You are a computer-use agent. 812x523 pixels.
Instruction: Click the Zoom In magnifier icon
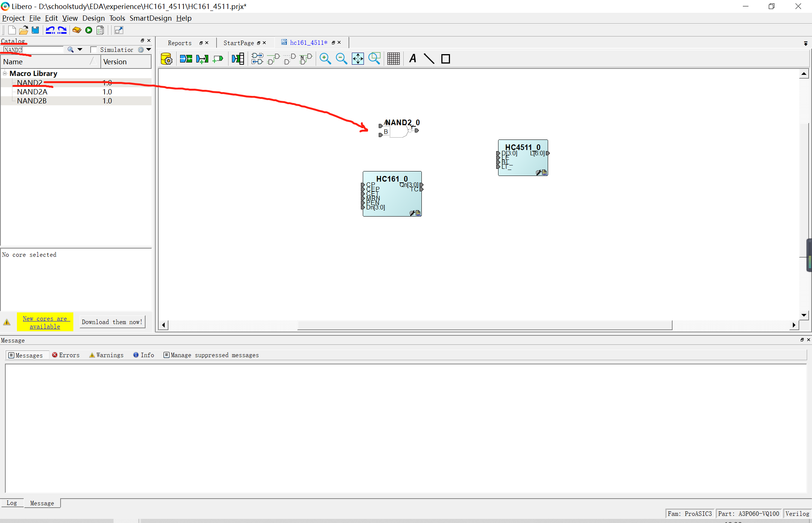pyautogui.click(x=325, y=59)
